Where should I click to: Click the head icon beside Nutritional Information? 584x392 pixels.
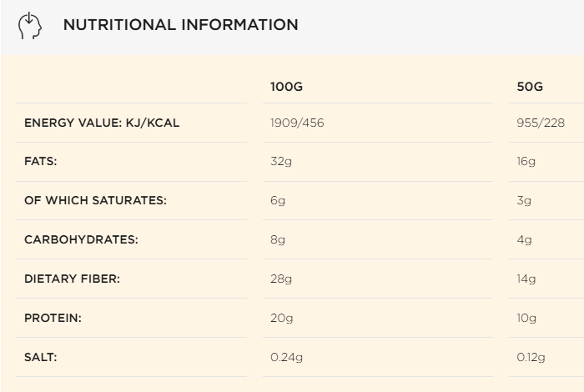30,25
